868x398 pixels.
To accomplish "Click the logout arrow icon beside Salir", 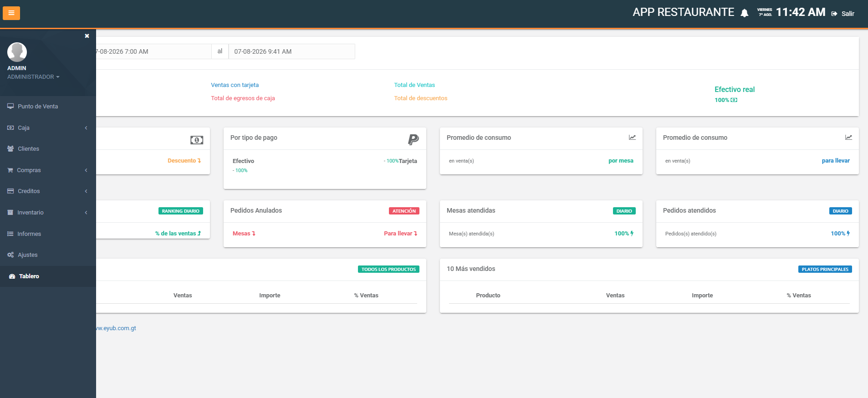I will click(834, 14).
